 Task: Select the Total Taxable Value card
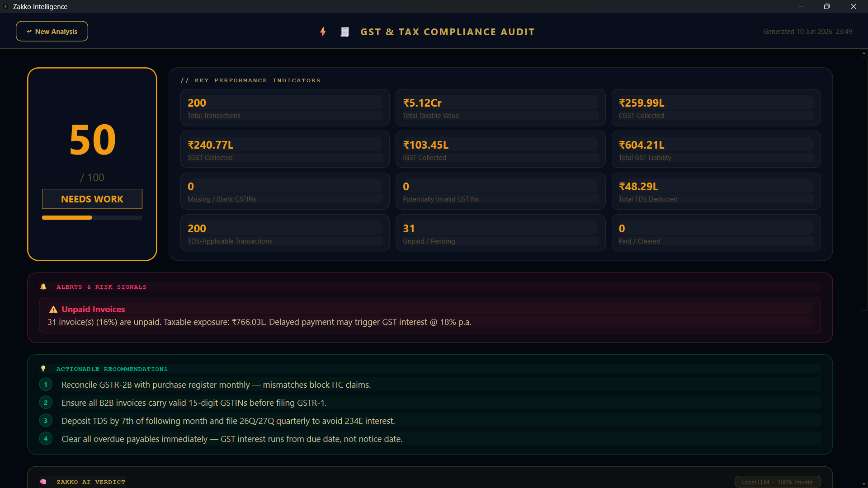(500, 108)
